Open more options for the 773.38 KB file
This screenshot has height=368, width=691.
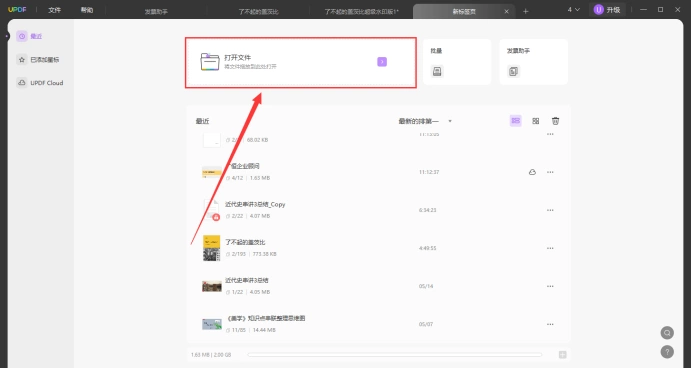click(x=550, y=248)
